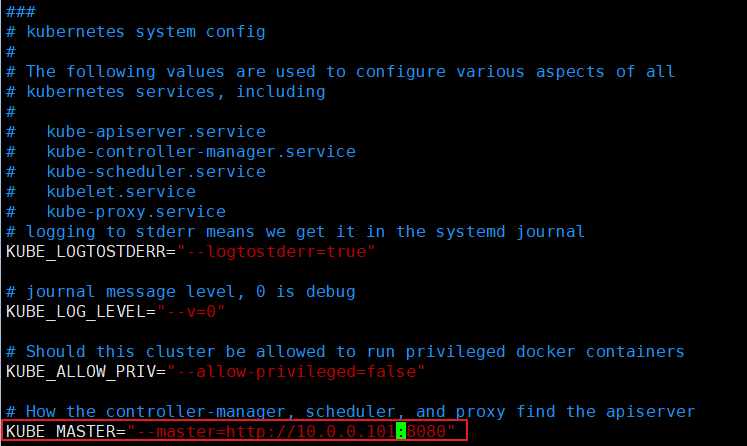Viewport: 747px width, 446px height.
Task: Click the 8080 port number
Action: (x=425, y=432)
